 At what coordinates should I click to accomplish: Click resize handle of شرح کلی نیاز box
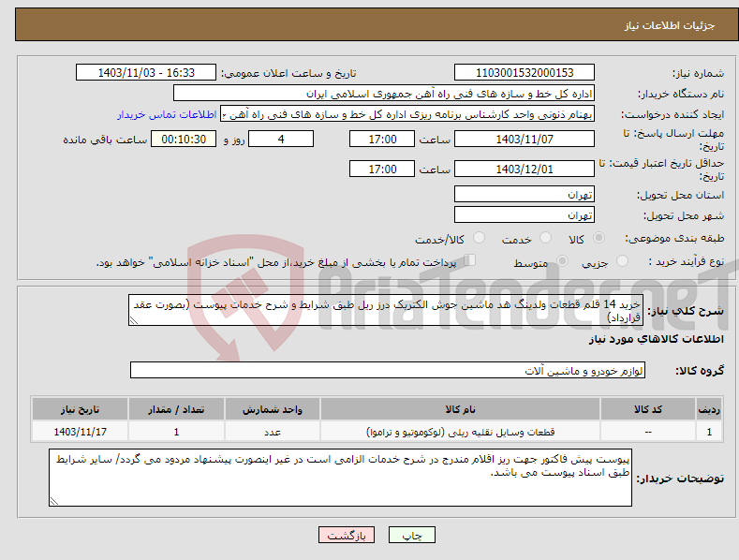point(134,321)
